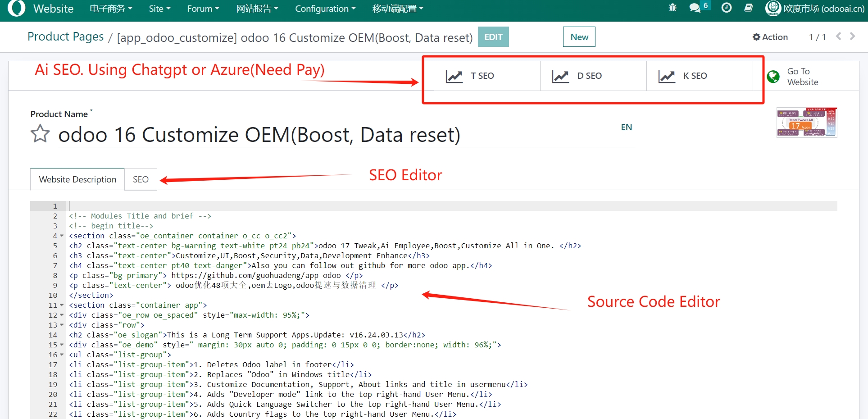Click the h3 "Customize,UI,Boost" code line
868x419 pixels.
pyautogui.click(x=249, y=255)
